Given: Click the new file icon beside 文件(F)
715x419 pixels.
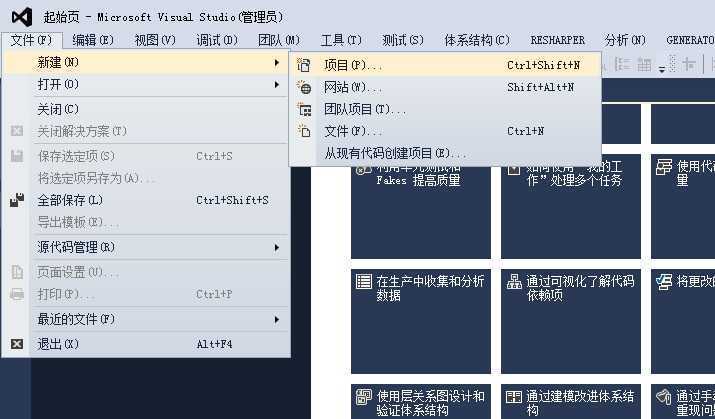Looking at the screenshot, I should point(304,131).
